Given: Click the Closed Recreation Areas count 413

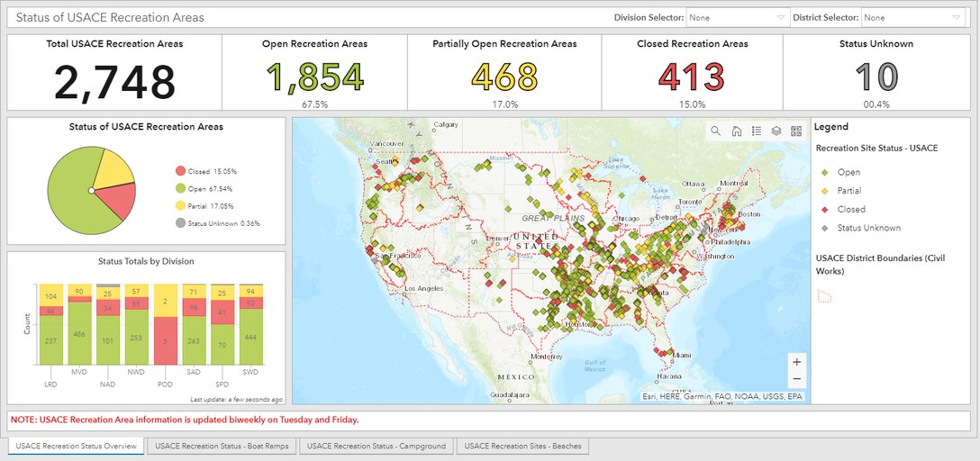Looking at the screenshot, I should pyautogui.click(x=692, y=78).
